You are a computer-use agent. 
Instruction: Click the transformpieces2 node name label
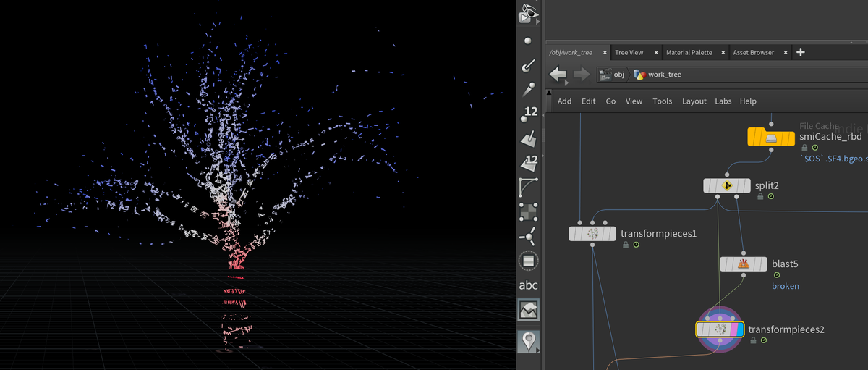786,329
